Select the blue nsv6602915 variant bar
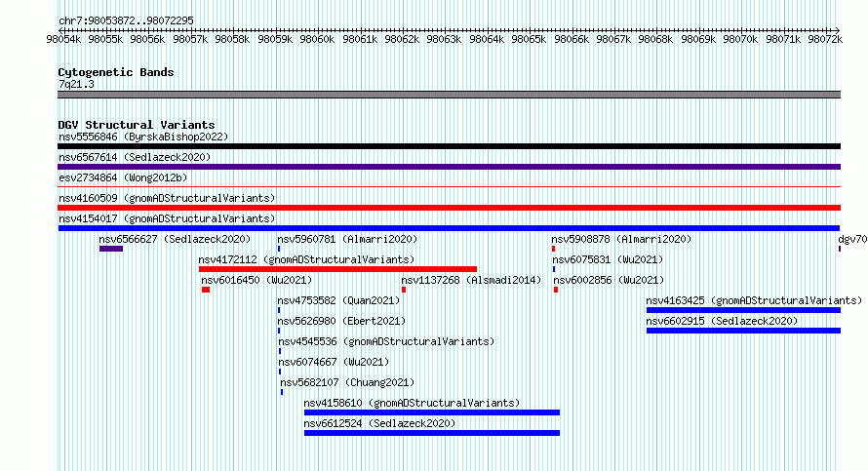868x471 pixels. 743,331
